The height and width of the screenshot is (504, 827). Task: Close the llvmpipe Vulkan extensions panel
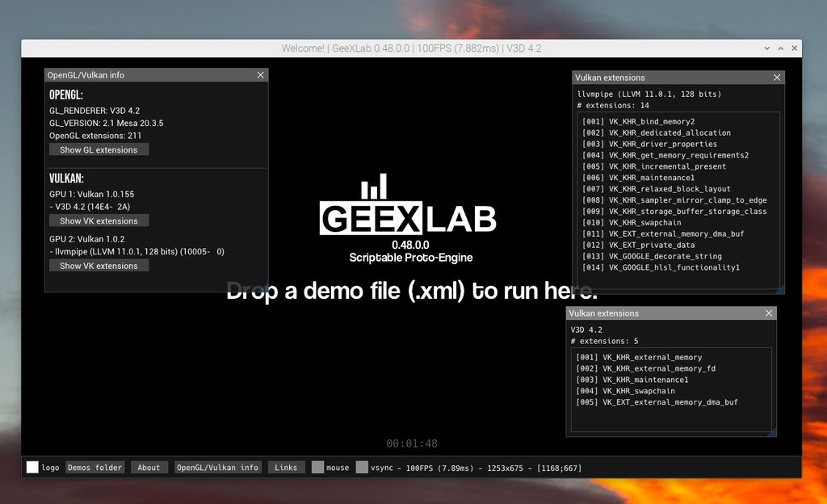point(777,78)
